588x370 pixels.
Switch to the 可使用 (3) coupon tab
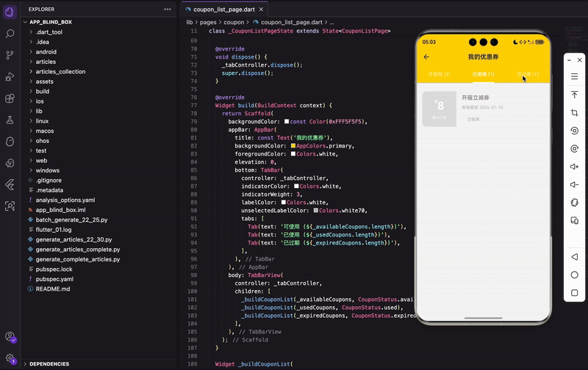439,74
